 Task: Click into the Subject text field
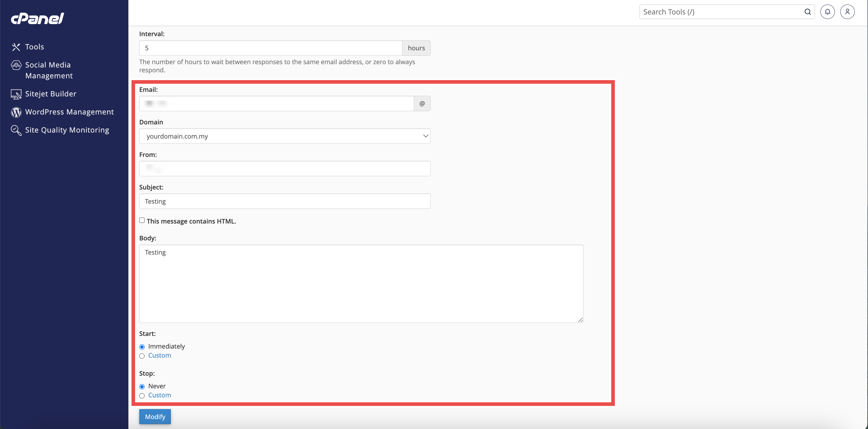coord(285,201)
